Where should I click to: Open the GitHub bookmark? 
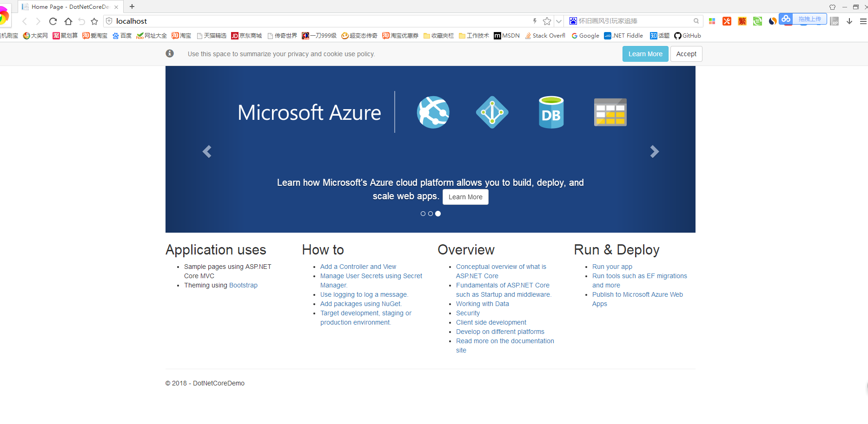coord(688,36)
